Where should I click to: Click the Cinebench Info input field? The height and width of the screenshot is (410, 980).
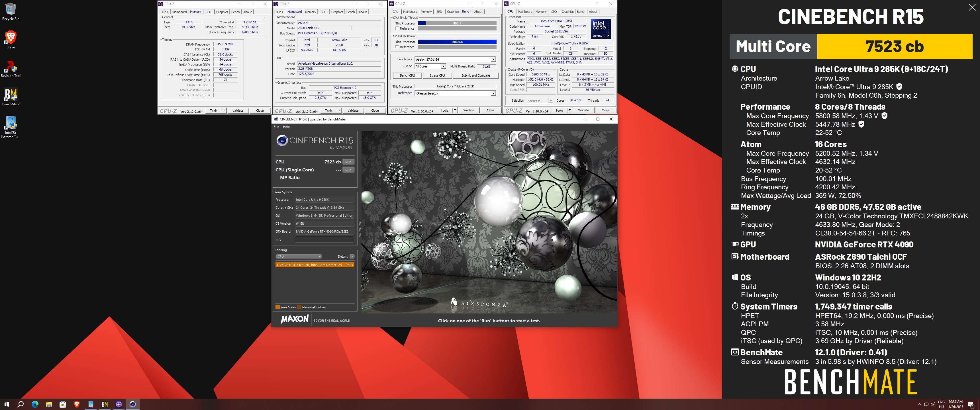[324, 240]
